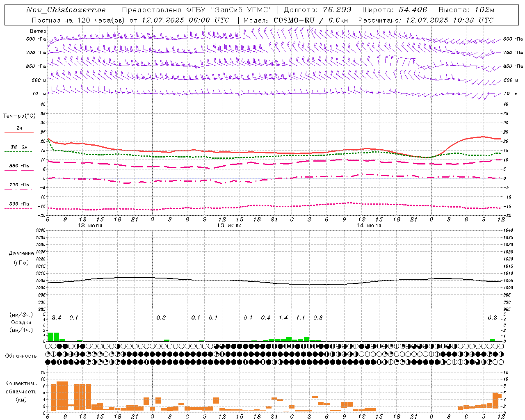Click the forecast start text Прогноз на 120 часа(ов)

[79, 20]
